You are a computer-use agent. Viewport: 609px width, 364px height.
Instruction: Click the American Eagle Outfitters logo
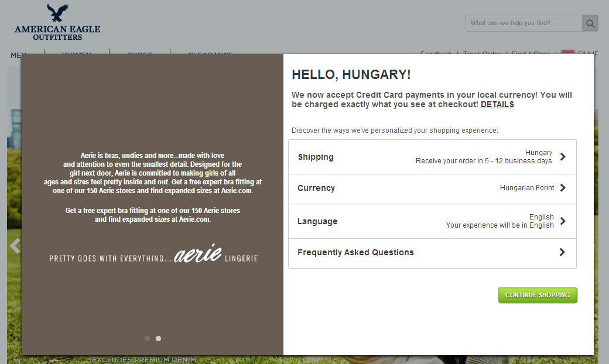point(57,23)
